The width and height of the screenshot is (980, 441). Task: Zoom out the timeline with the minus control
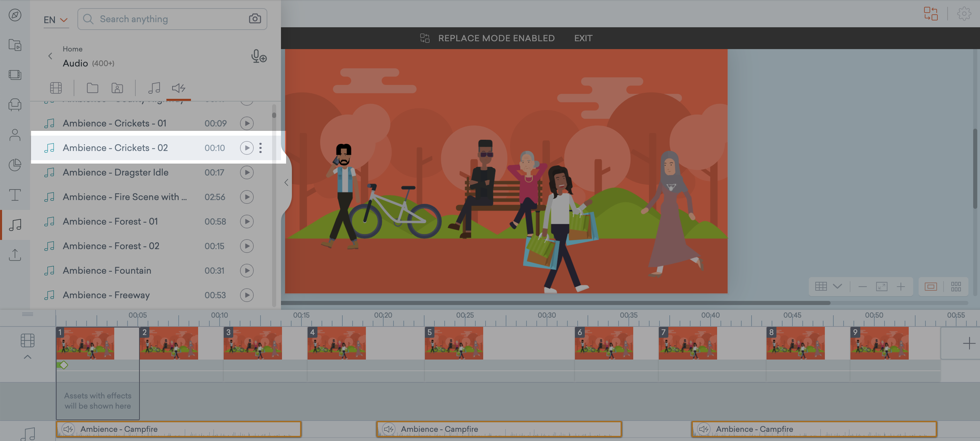[x=862, y=286]
